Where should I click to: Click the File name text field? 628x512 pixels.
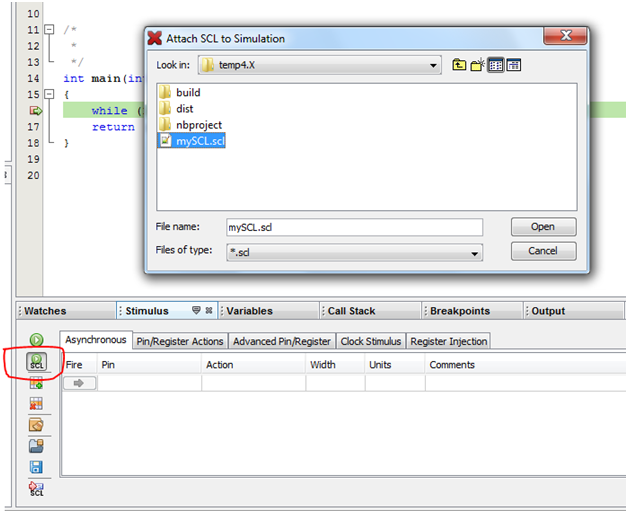point(353,227)
